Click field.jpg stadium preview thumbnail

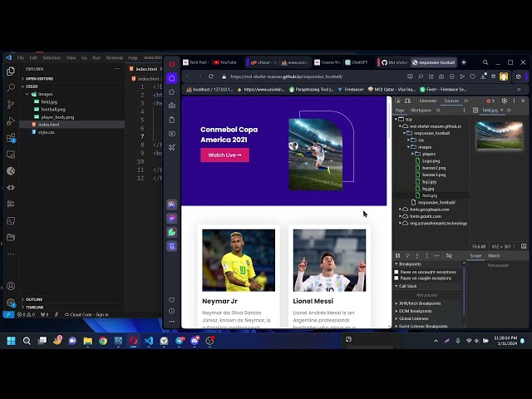[x=500, y=135]
